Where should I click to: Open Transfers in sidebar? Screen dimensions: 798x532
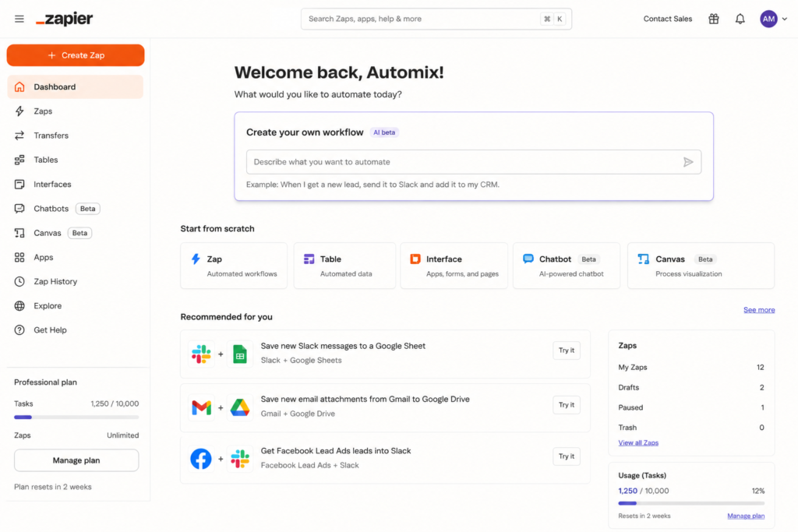click(x=76, y=136)
